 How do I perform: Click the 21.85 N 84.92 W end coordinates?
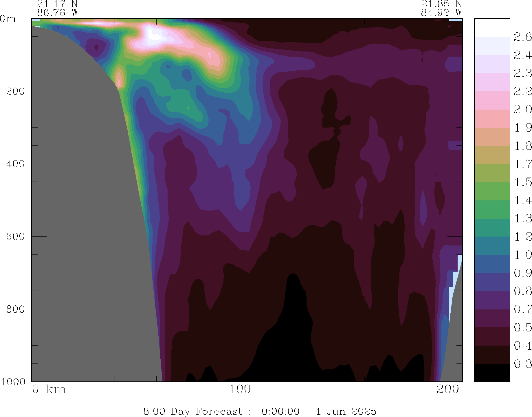(441, 8)
